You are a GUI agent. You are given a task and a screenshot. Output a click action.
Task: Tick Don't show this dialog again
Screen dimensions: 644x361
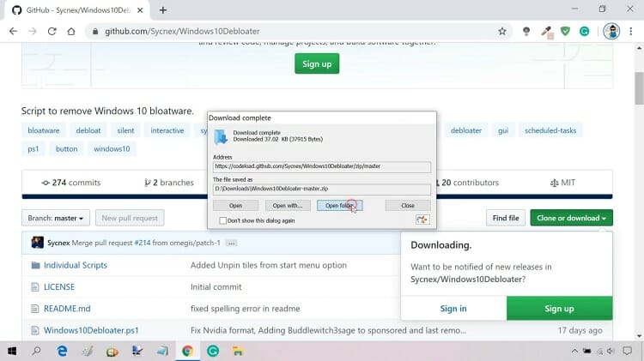pos(223,220)
